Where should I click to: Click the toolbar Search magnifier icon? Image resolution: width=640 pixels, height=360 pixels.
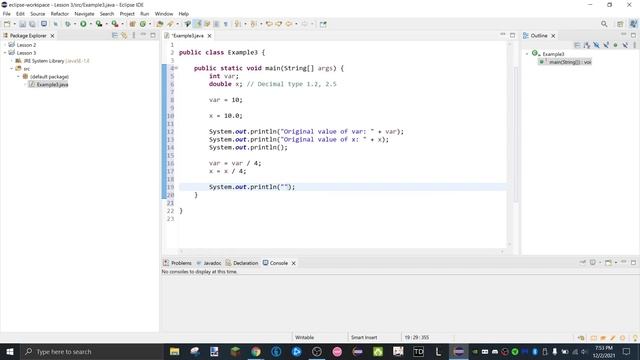click(x=604, y=24)
